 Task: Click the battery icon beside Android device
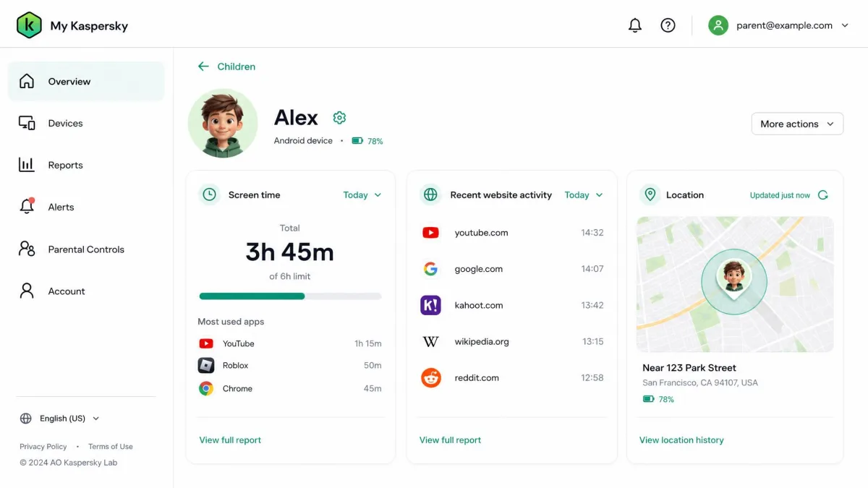pos(357,141)
